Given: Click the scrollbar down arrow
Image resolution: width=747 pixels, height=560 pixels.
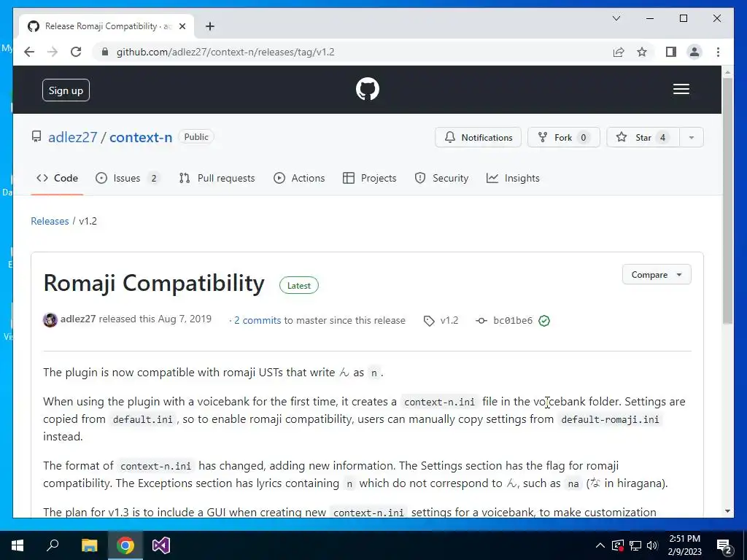Looking at the screenshot, I should [x=727, y=511].
